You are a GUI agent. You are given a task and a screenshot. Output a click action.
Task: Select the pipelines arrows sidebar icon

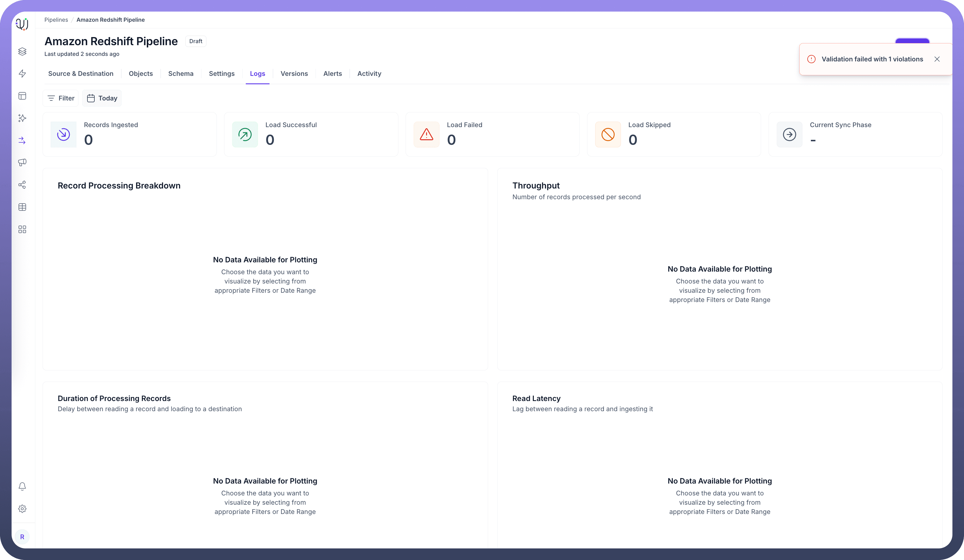(22, 140)
